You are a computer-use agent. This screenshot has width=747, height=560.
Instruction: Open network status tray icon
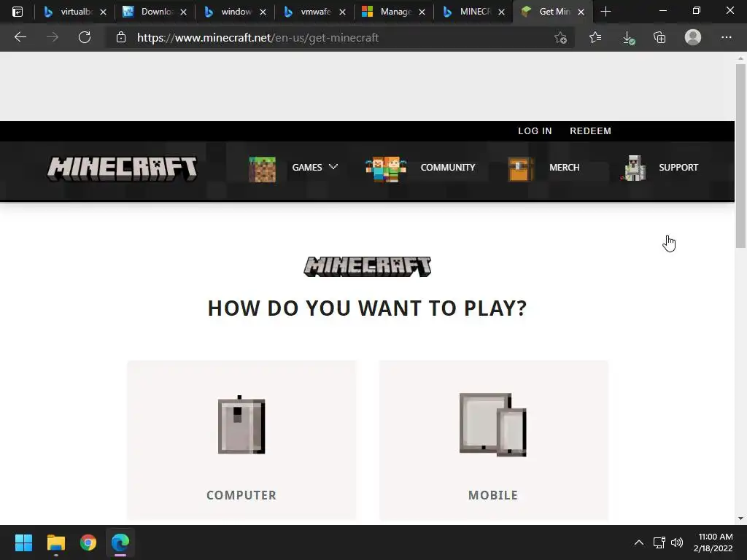point(659,542)
